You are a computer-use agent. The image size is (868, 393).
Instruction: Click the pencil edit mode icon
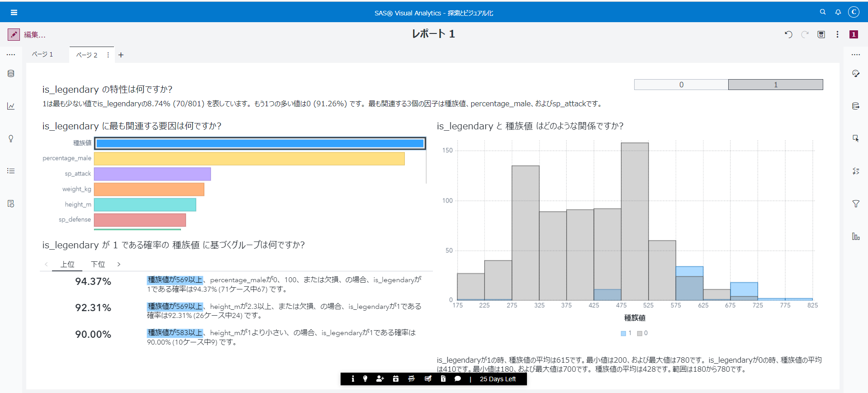[14, 34]
